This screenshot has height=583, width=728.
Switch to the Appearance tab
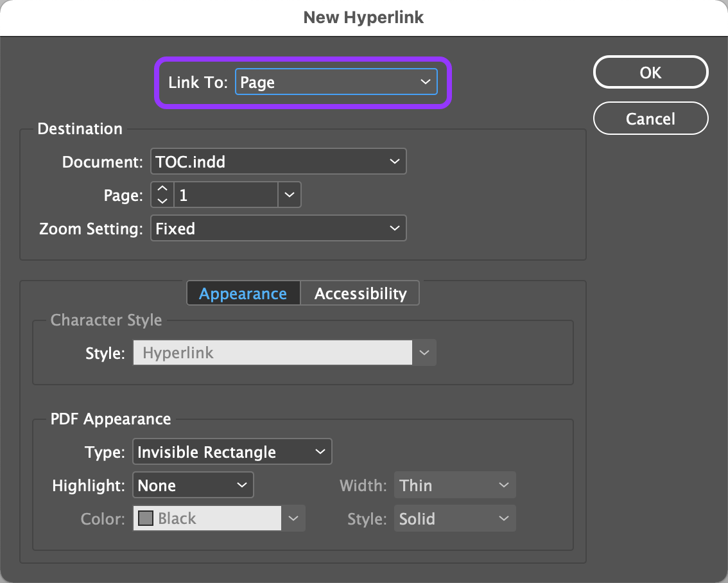[x=243, y=293]
